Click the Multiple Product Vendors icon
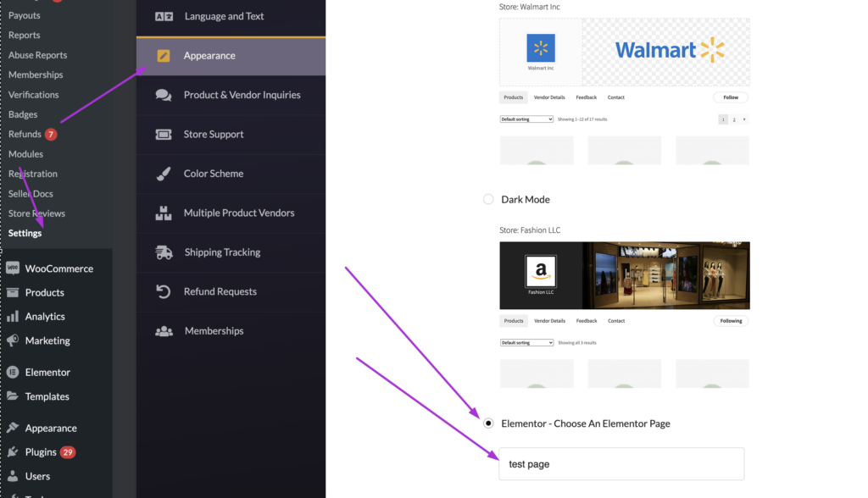The image size is (868, 498). coord(164,213)
